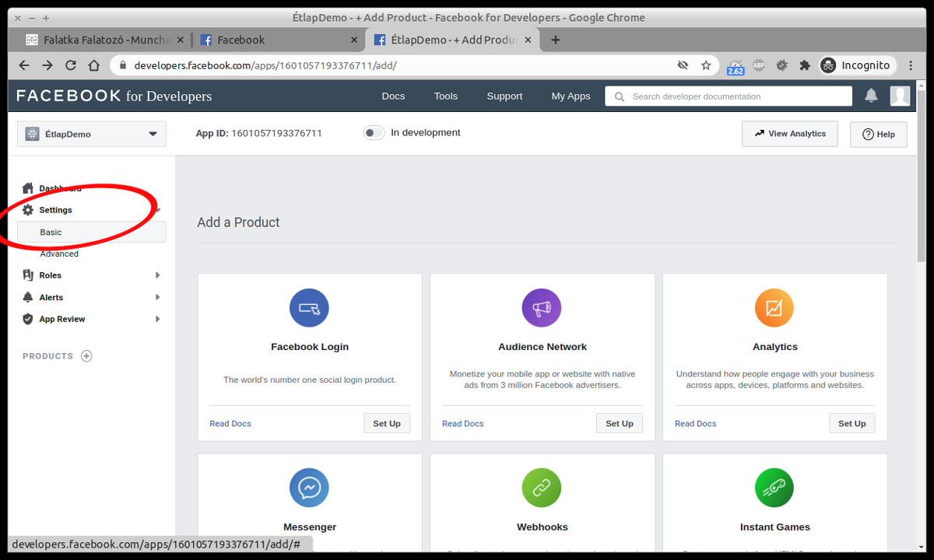Bookmark this page with the star icon
934x560 pixels.
706,65
